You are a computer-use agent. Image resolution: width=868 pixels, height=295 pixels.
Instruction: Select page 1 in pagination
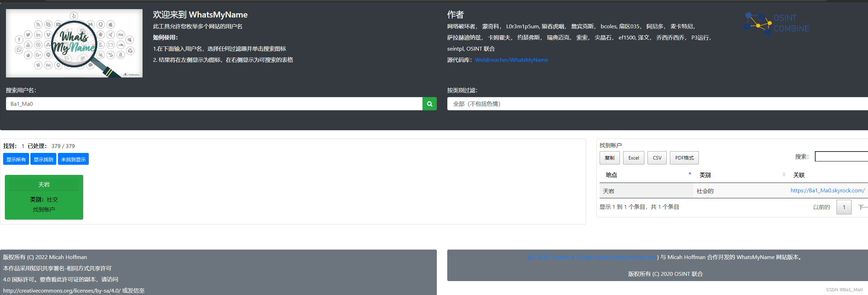point(844,207)
